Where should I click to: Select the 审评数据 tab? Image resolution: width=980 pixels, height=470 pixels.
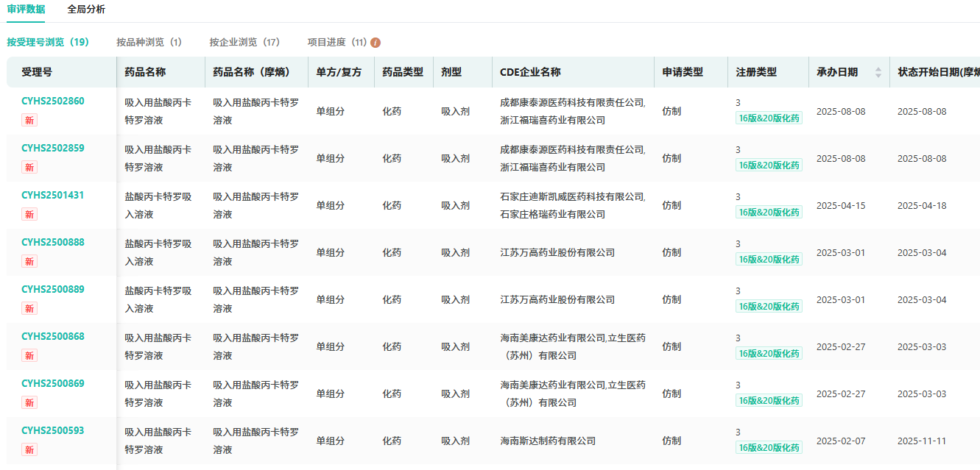coord(26,10)
